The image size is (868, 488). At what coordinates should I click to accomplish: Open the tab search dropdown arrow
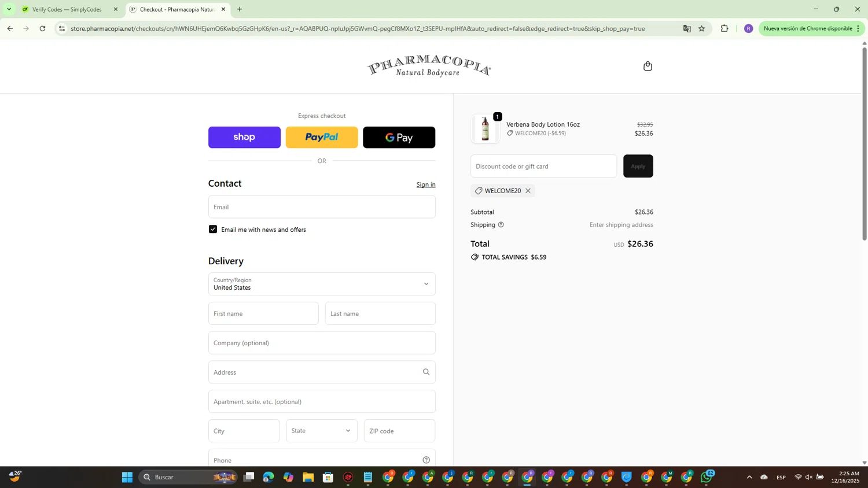click(x=9, y=9)
